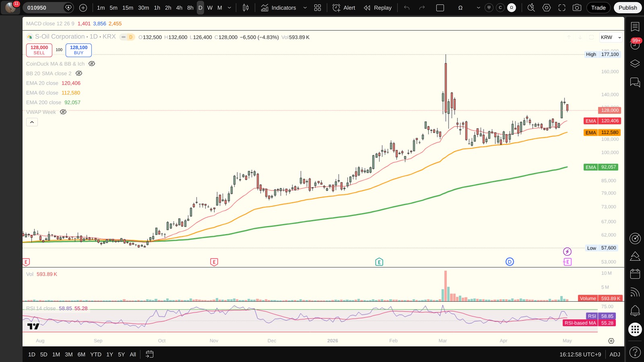Open the Indicators dialog
Screen dimensions: 644x362
pos(279,8)
